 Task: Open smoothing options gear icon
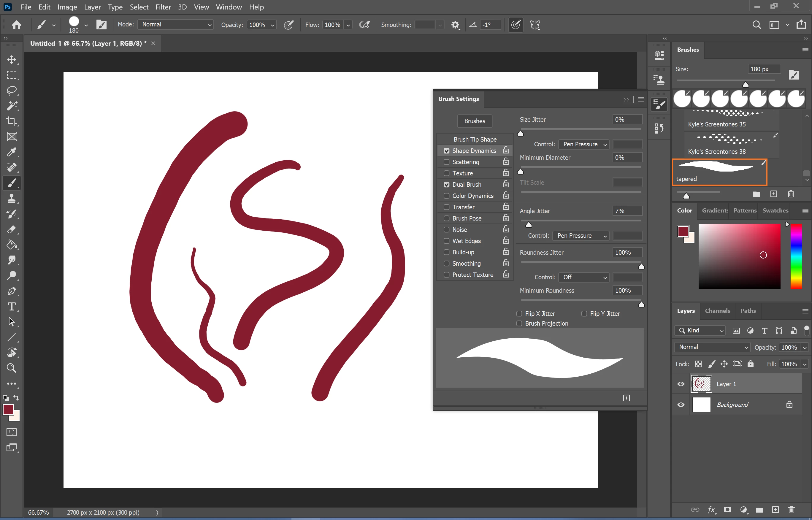(456, 25)
